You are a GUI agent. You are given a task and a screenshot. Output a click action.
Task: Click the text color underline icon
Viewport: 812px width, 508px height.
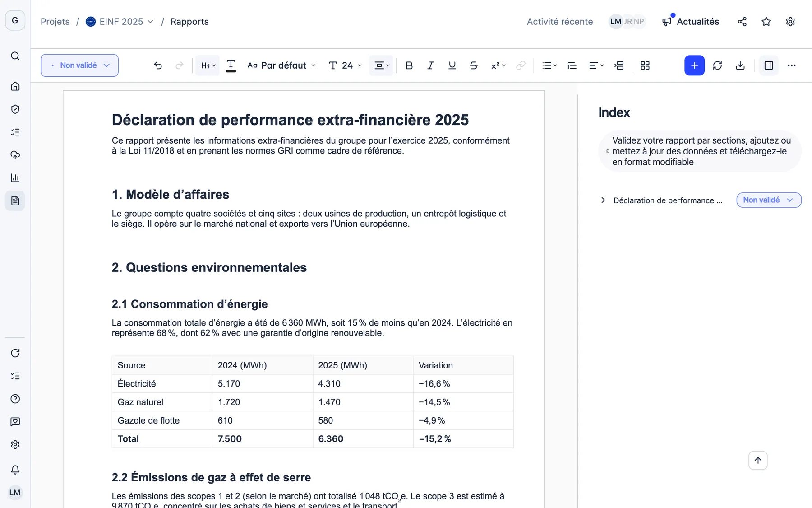[x=231, y=65]
